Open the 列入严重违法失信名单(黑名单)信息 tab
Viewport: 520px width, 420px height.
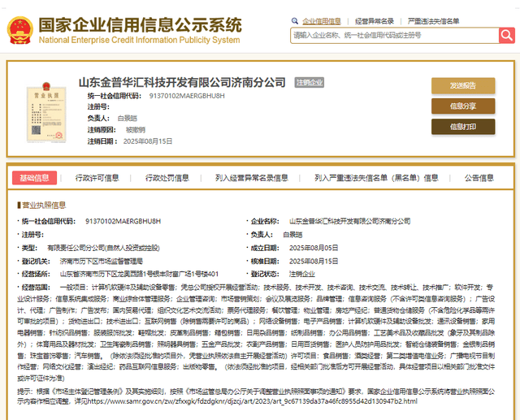coord(376,178)
